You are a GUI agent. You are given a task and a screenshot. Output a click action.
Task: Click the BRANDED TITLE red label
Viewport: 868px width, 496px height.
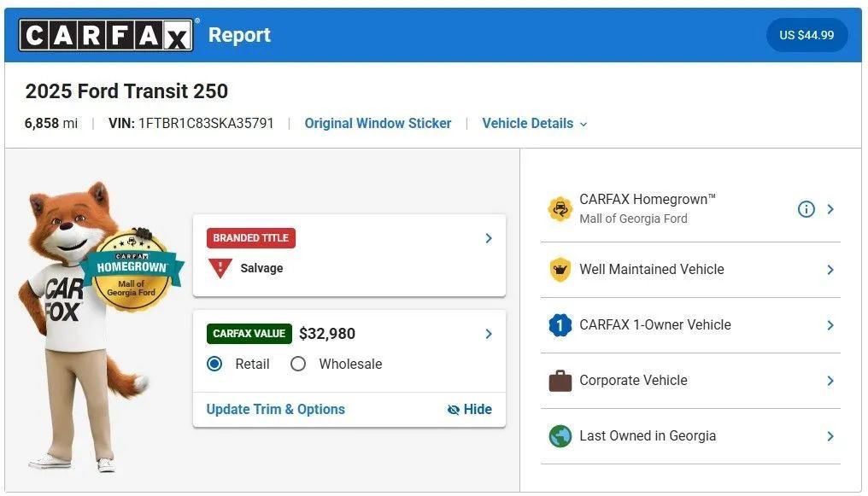[251, 238]
